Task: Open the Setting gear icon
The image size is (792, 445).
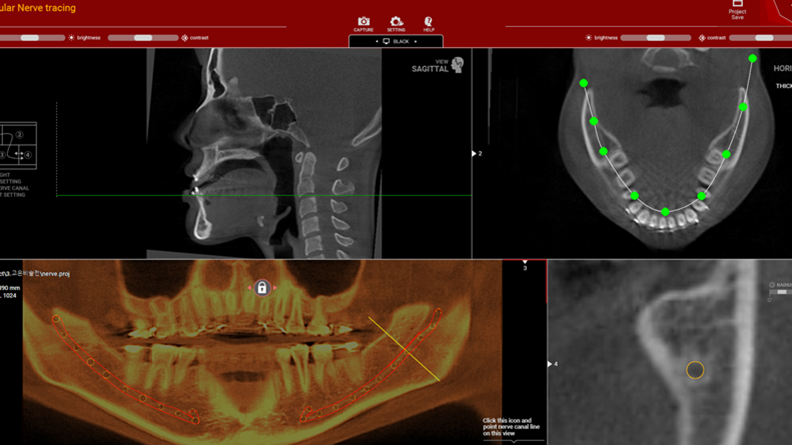Action: click(396, 21)
